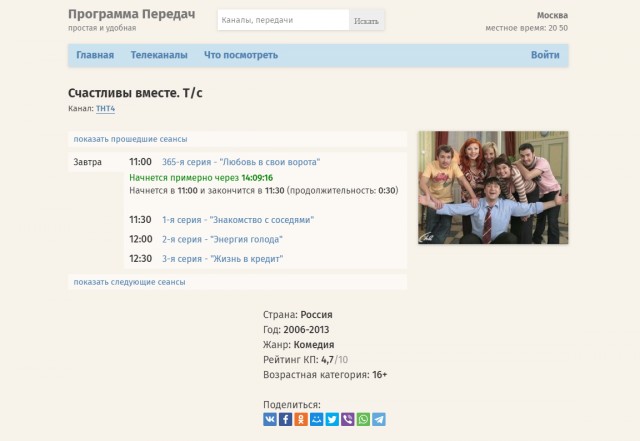Click the Счастливы вместе. Т/с heading
The height and width of the screenshot is (441, 640).
point(135,93)
